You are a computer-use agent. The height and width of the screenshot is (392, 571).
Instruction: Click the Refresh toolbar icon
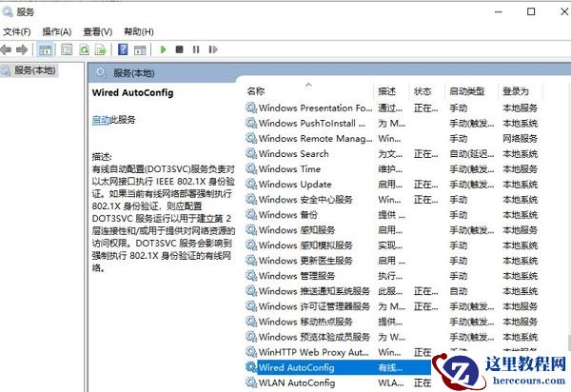[84, 49]
